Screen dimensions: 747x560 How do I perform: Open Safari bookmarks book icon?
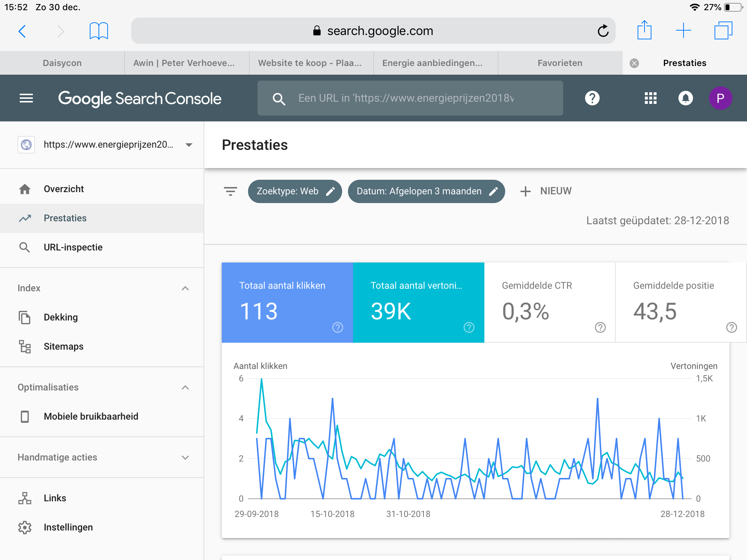click(99, 31)
